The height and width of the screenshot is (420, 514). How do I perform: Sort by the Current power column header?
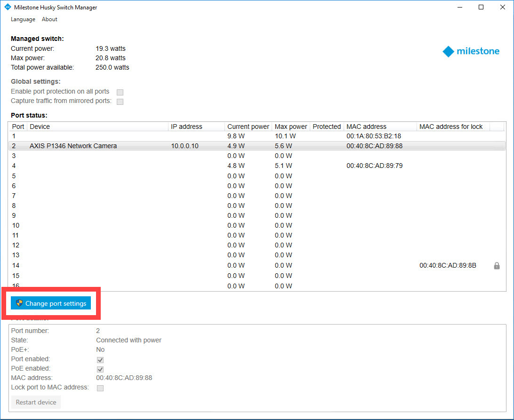248,127
